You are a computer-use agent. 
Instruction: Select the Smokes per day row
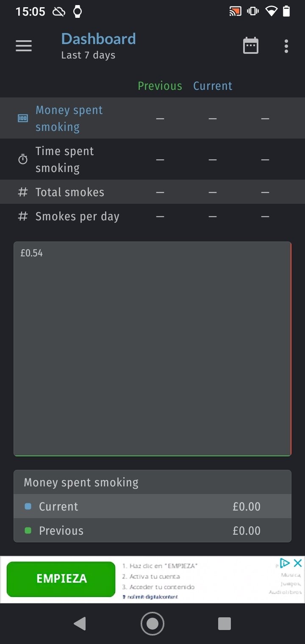[152, 216]
